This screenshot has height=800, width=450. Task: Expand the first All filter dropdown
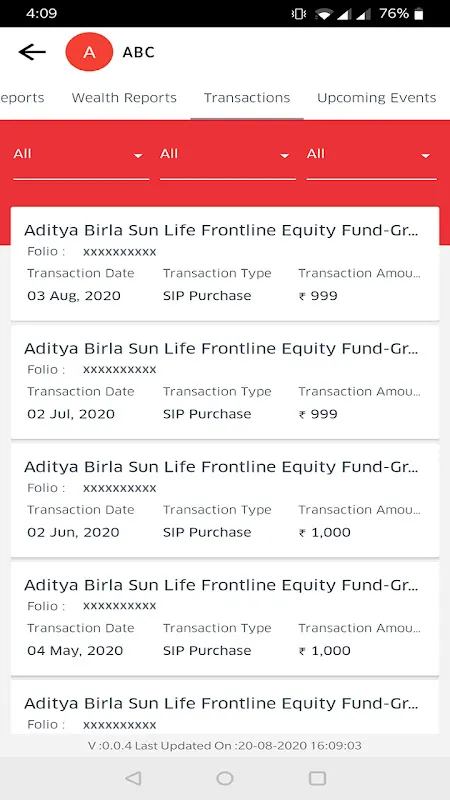[81, 160]
